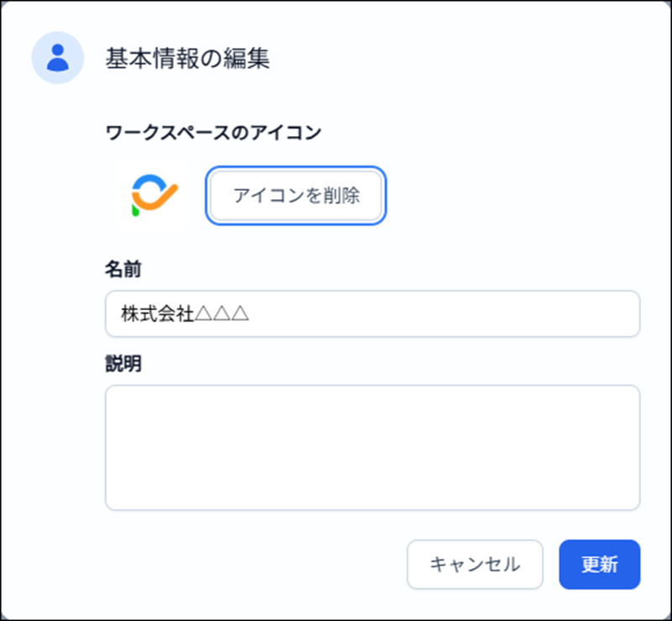This screenshot has height=621, width=672.
Task: Click the orange and blue logo beside delete button
Action: [x=154, y=196]
